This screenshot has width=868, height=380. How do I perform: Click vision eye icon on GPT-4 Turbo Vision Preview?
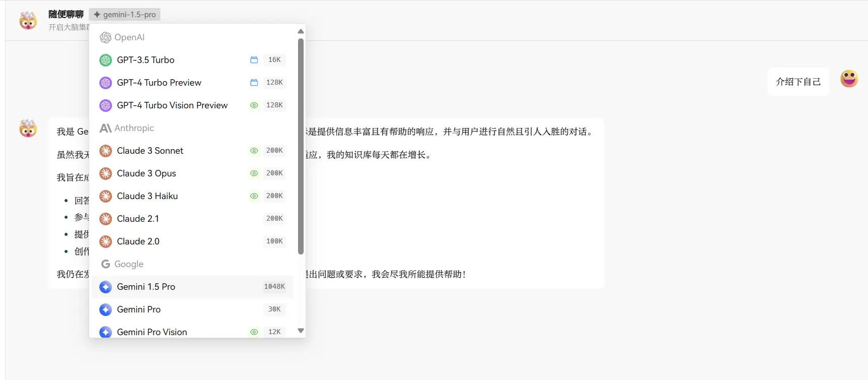(x=254, y=105)
